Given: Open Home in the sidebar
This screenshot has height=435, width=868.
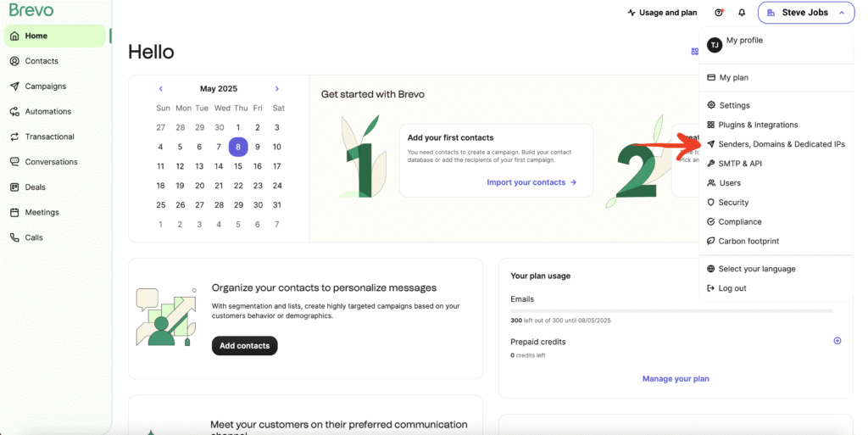Looking at the screenshot, I should pos(54,36).
